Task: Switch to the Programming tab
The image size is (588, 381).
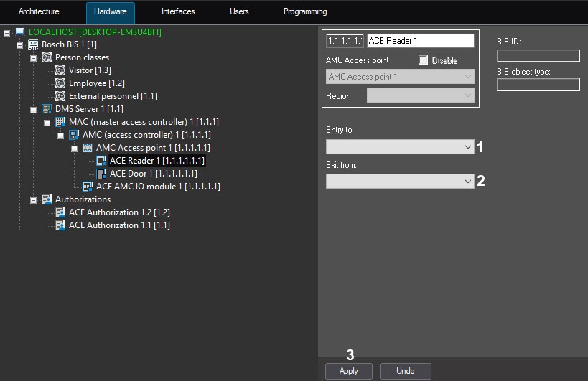Action: 304,12
